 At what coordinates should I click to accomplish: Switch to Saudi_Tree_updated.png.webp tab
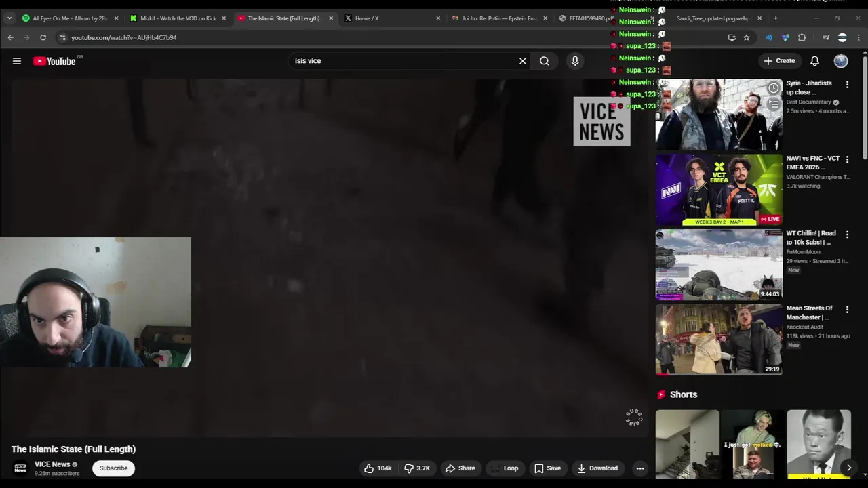tap(712, 18)
